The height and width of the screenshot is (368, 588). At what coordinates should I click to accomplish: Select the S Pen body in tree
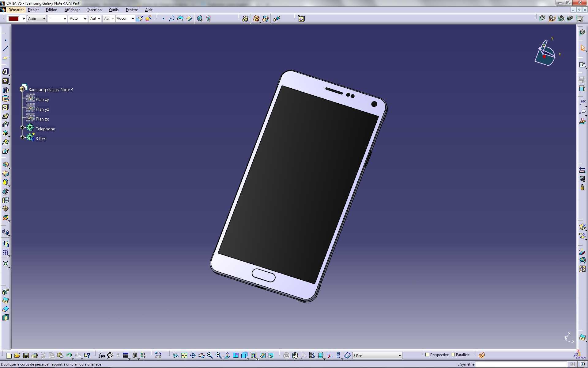click(x=41, y=139)
